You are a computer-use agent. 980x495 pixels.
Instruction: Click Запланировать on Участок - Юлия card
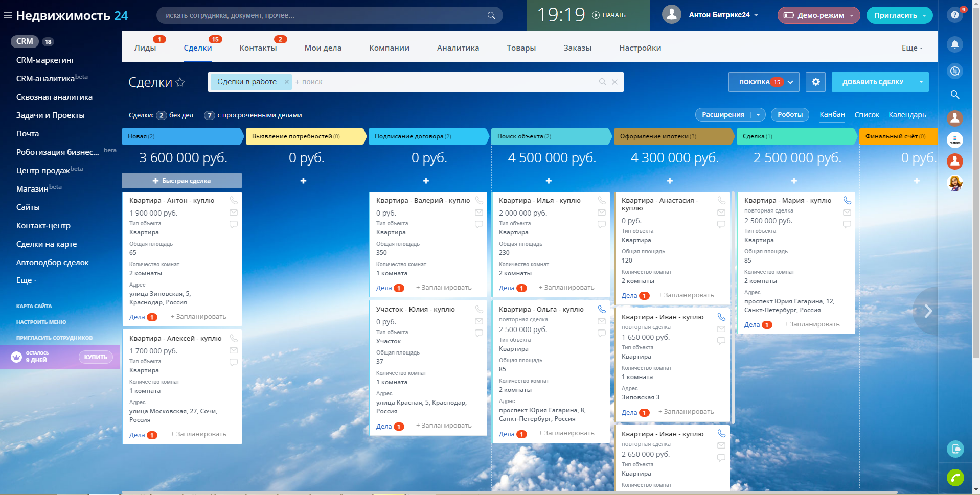(444, 426)
